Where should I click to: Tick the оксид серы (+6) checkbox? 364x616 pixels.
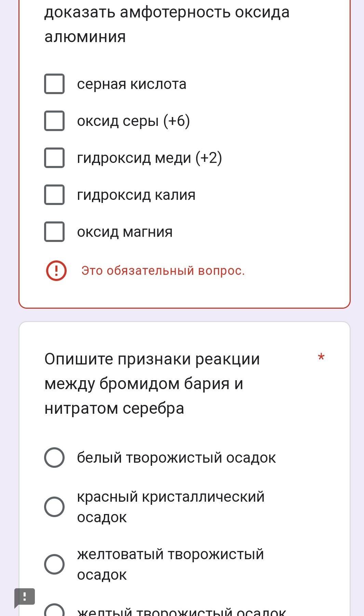[54, 121]
